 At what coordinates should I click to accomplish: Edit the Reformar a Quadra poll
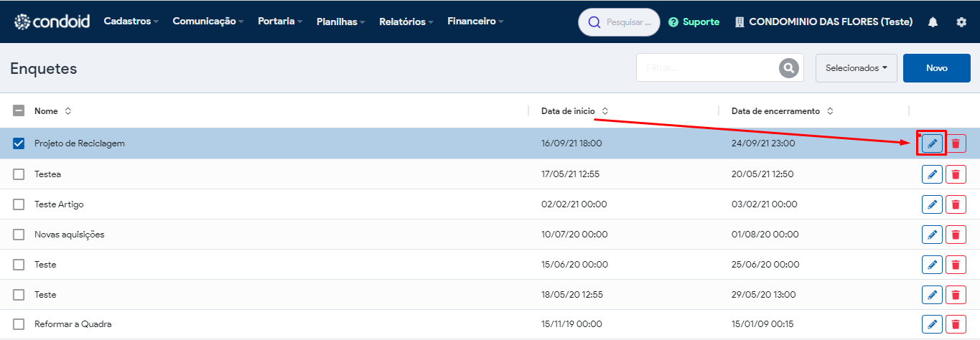(x=932, y=324)
